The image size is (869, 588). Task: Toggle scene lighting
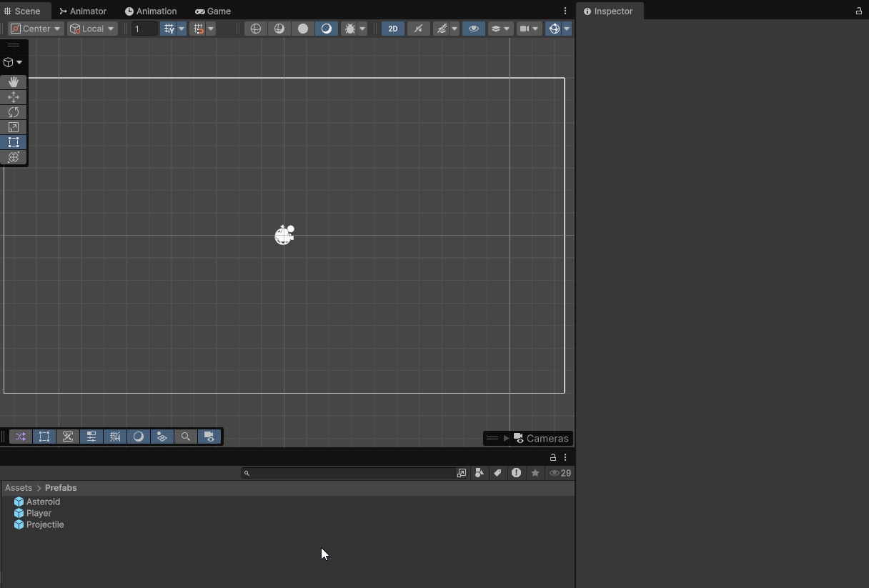point(418,29)
